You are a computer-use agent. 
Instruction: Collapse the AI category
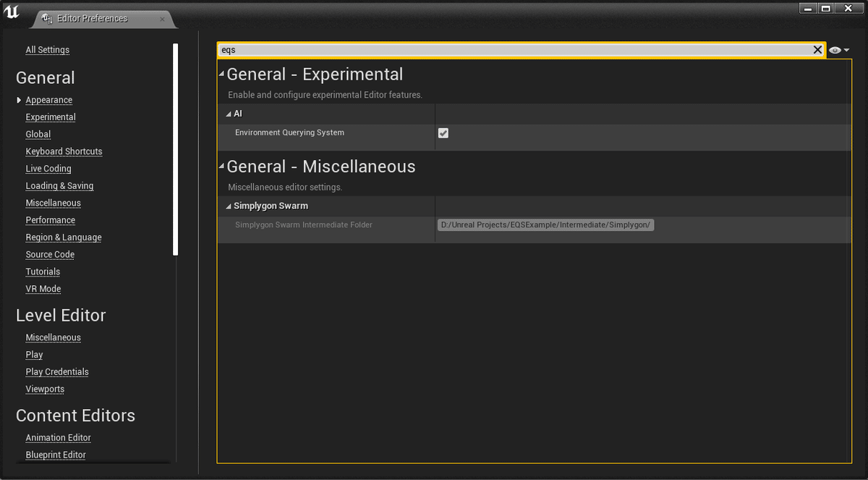pyautogui.click(x=229, y=114)
